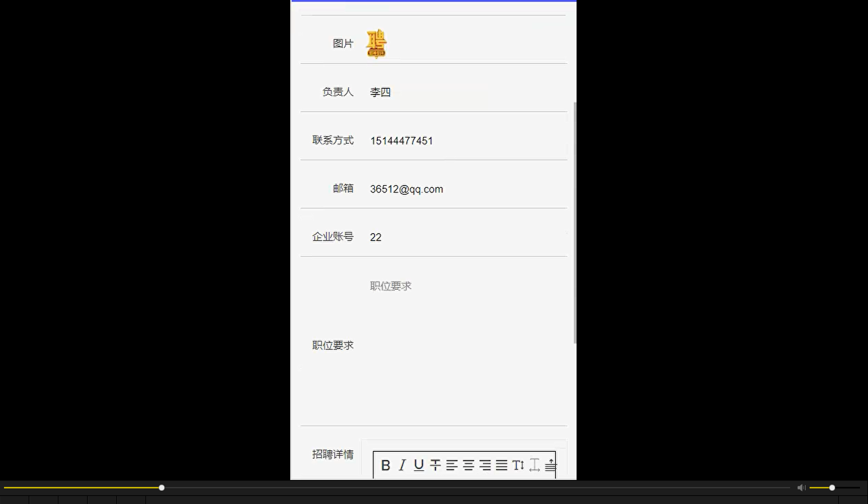Screen dimensions: 868x504
Task: Toggle bold formatting in the 招聘详情 editor
Action: click(385, 465)
